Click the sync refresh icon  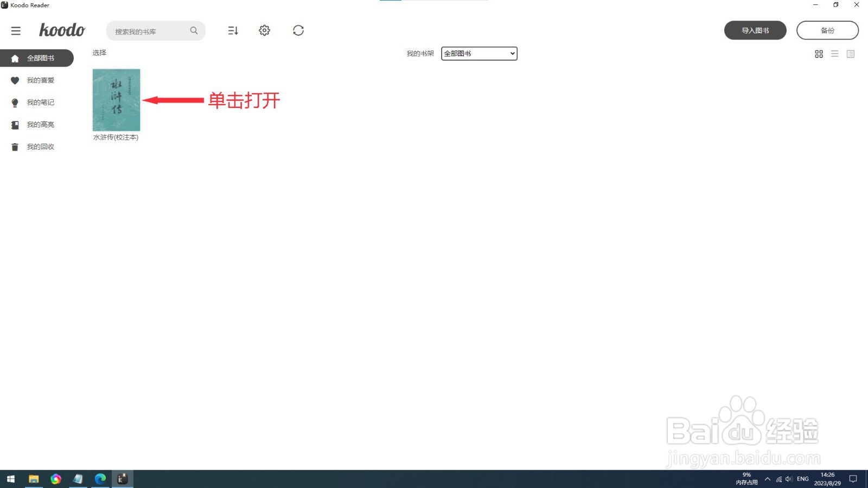click(298, 30)
